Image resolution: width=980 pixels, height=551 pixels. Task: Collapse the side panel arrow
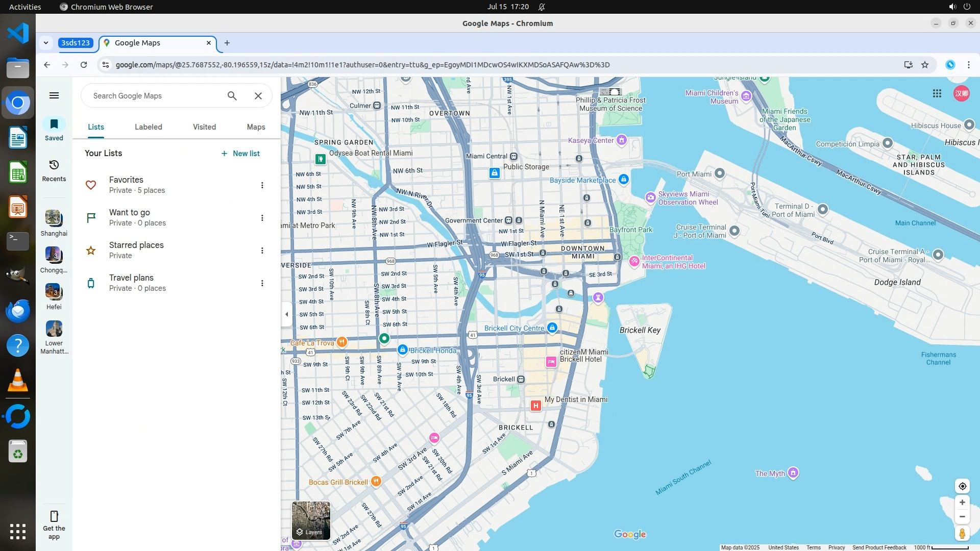pyautogui.click(x=286, y=314)
